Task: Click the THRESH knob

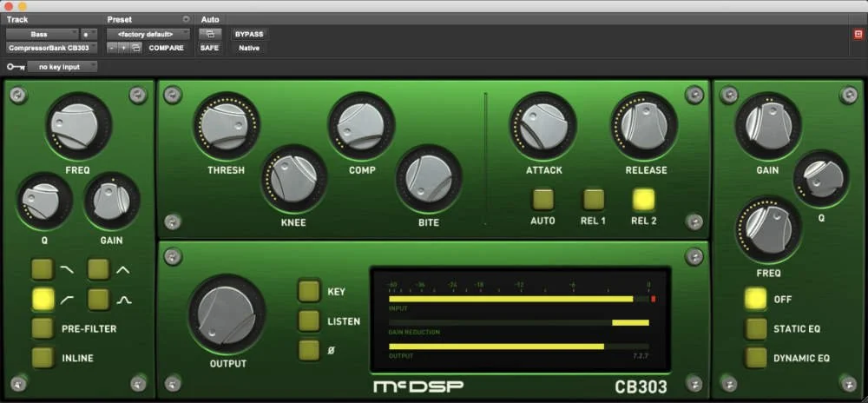Action: point(226,126)
